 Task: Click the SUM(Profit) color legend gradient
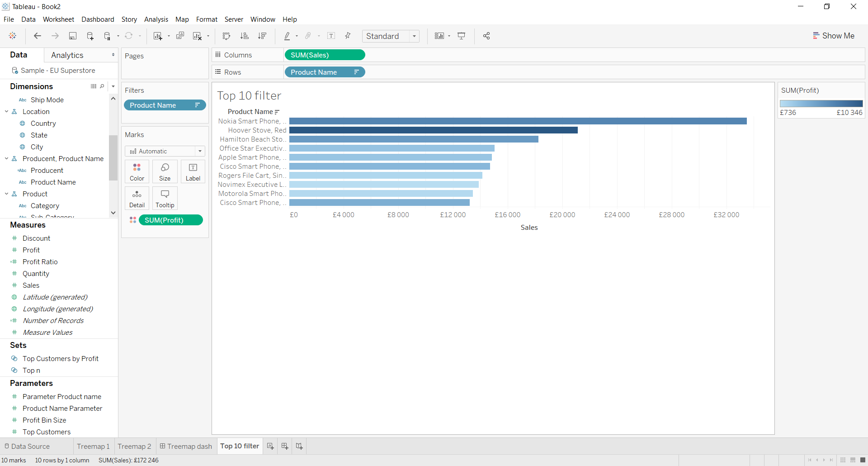[821, 104]
